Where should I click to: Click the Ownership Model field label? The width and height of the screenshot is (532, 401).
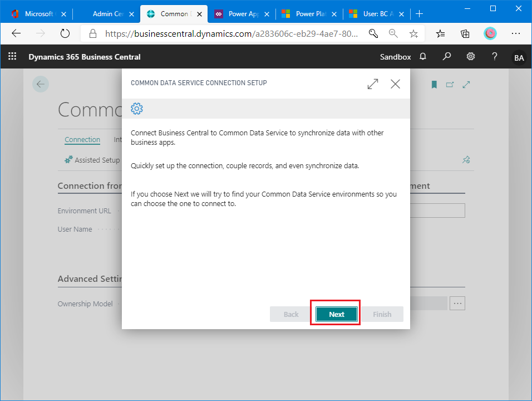pyautogui.click(x=85, y=304)
